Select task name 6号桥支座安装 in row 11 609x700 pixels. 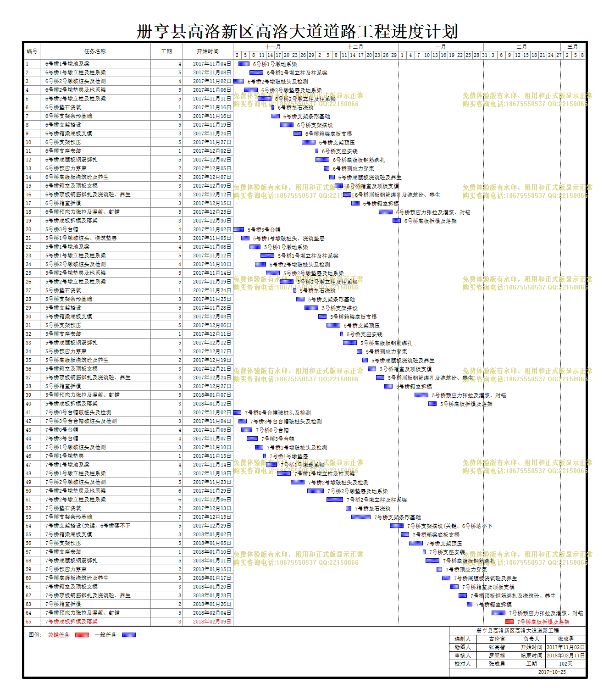pyautogui.click(x=63, y=151)
